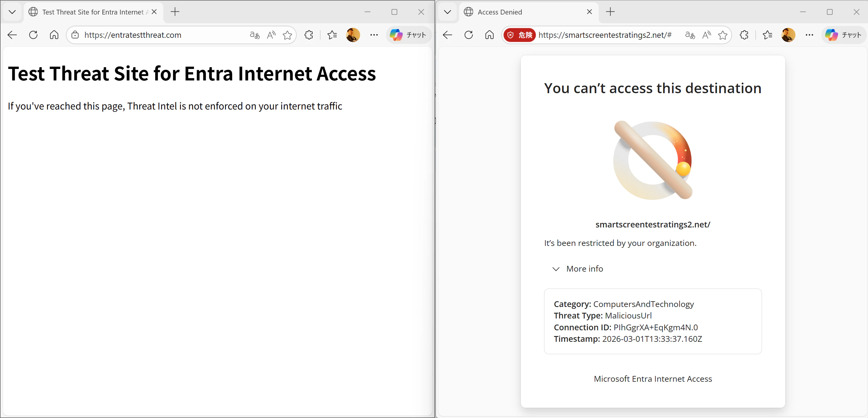
Task: Click the Timestamp 2026-03-01T13:33:37.160Z line
Action: click(x=628, y=339)
